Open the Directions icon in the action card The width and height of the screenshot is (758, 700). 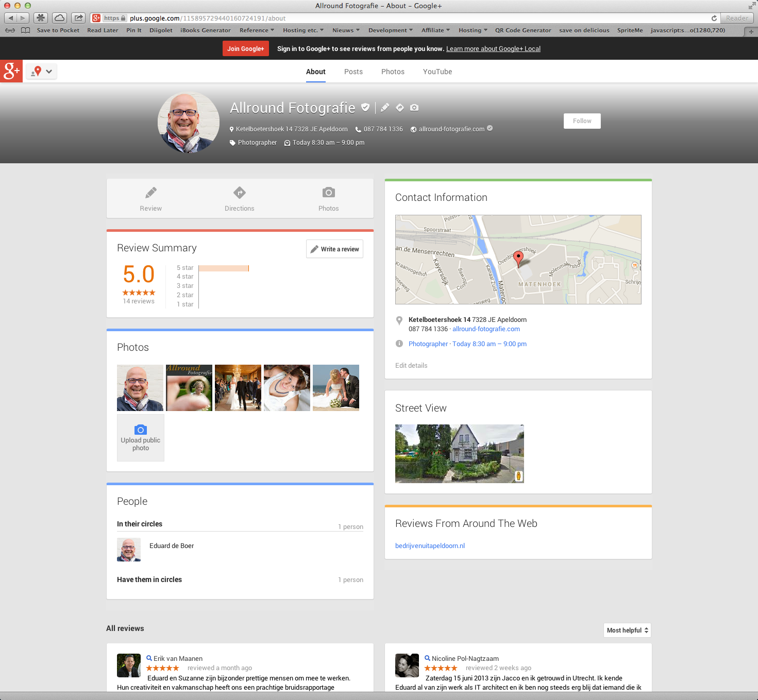pyautogui.click(x=239, y=193)
